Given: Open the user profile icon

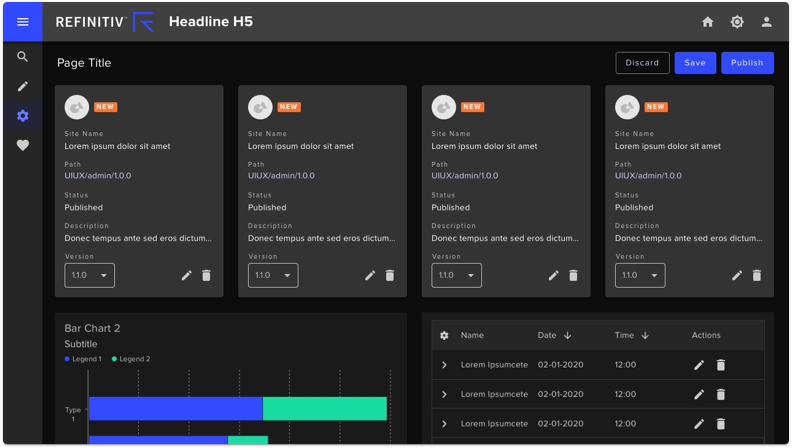Looking at the screenshot, I should (766, 22).
